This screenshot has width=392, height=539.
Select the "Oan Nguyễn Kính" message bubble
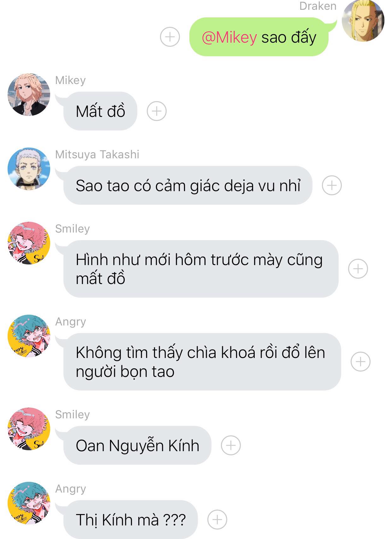click(137, 445)
